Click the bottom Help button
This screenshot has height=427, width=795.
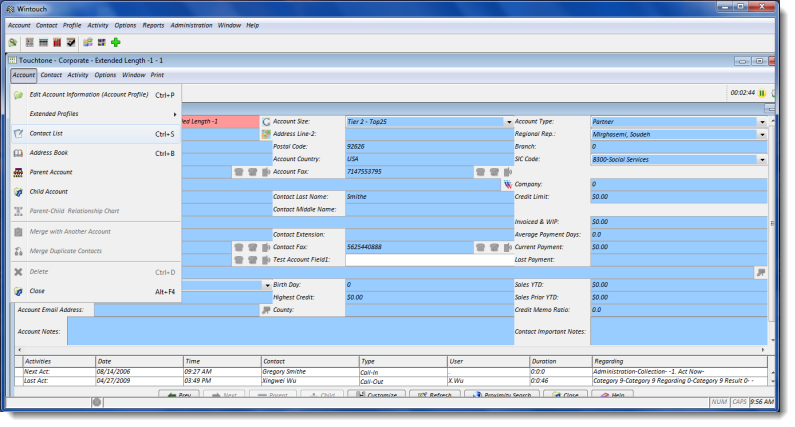click(x=612, y=395)
